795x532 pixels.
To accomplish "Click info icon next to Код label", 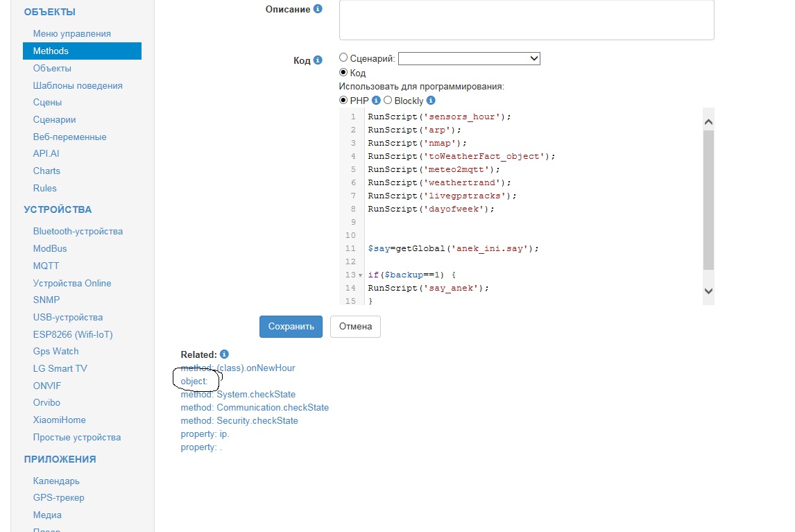I will tap(318, 60).
